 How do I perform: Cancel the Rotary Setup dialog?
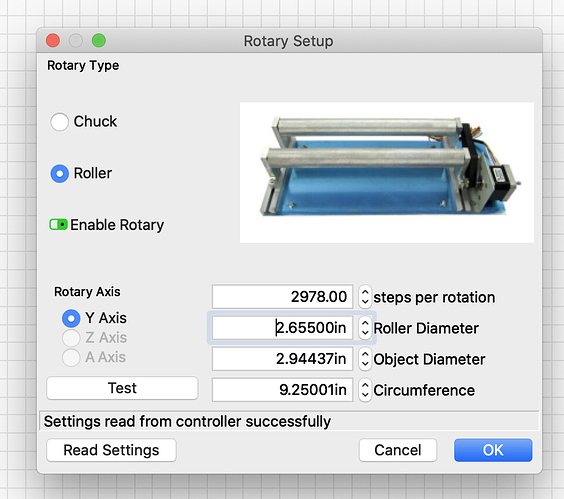pyautogui.click(x=398, y=450)
